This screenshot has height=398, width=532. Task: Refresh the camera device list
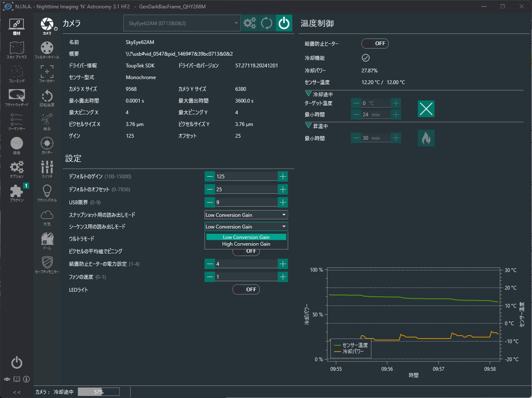[266, 23]
